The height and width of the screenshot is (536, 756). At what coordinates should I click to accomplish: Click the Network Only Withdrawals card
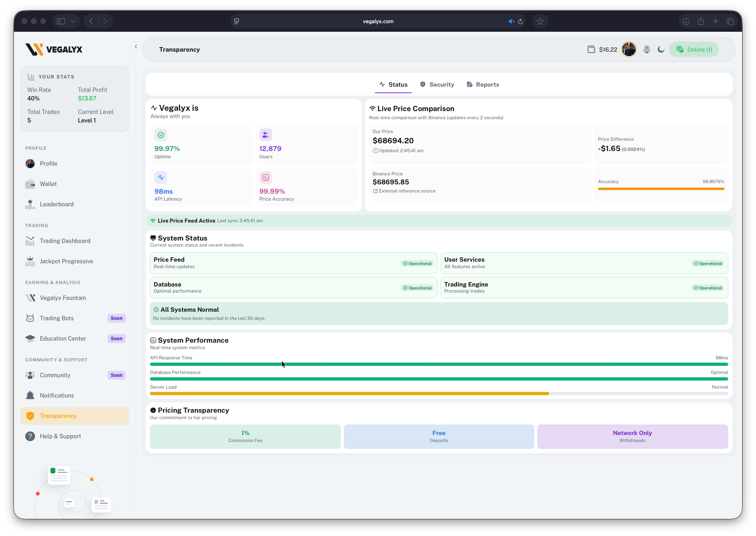click(633, 437)
